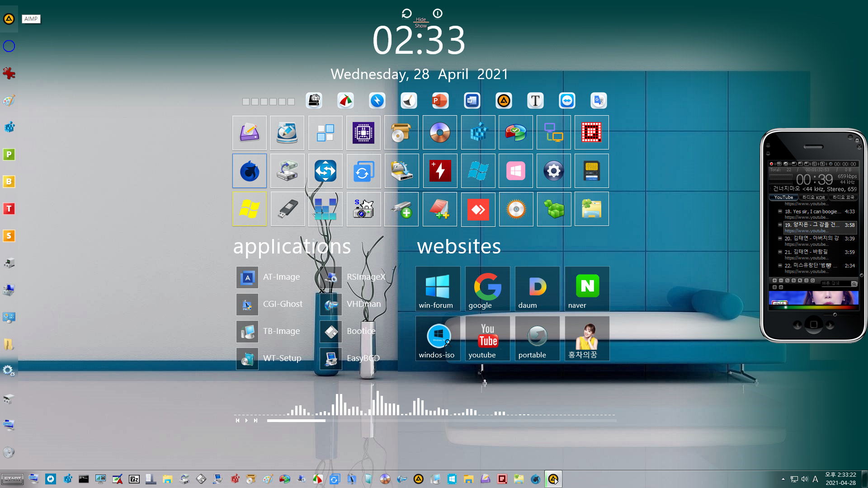Click the AIMP center stop button

click(814, 324)
